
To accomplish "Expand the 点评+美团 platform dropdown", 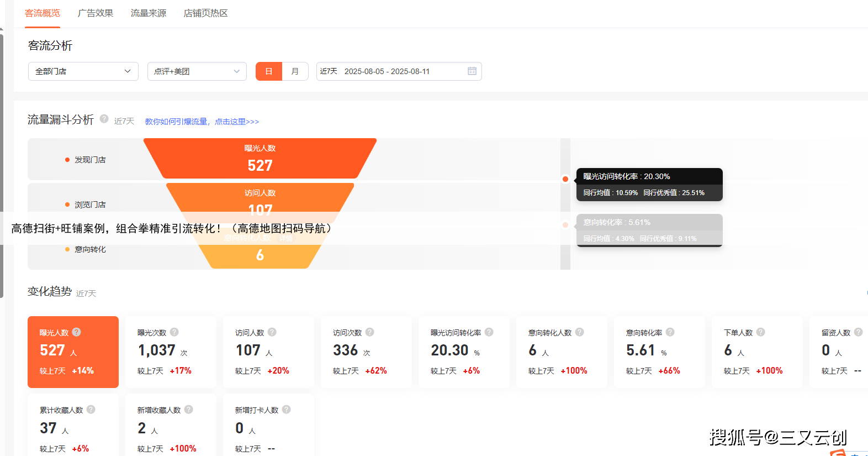I will click(x=197, y=71).
